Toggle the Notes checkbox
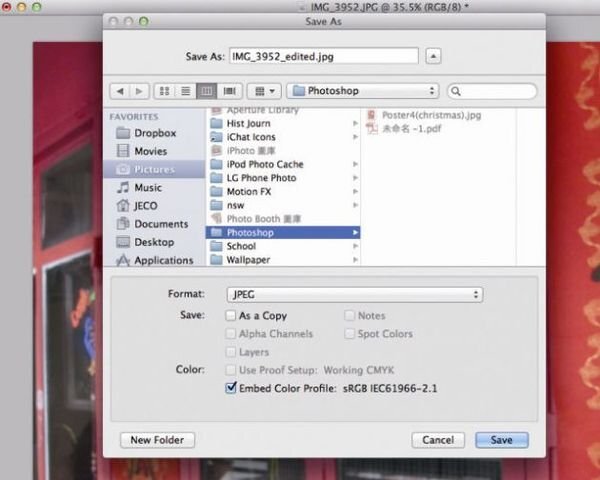The height and width of the screenshot is (480, 600). [x=350, y=316]
